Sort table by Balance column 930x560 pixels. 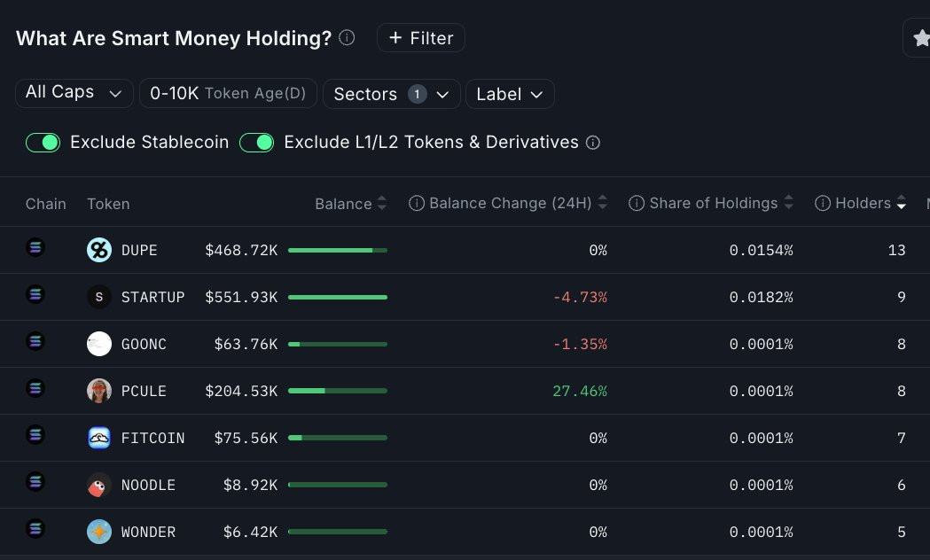350,204
